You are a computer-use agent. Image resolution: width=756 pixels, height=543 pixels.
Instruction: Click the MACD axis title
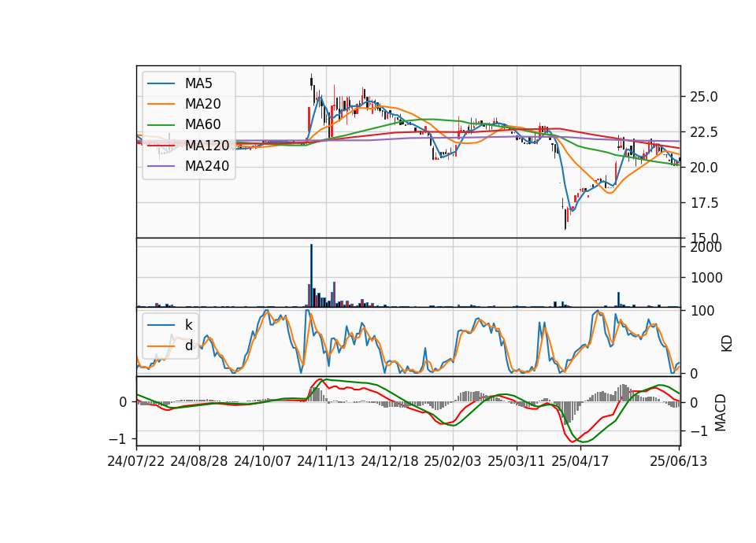720,412
